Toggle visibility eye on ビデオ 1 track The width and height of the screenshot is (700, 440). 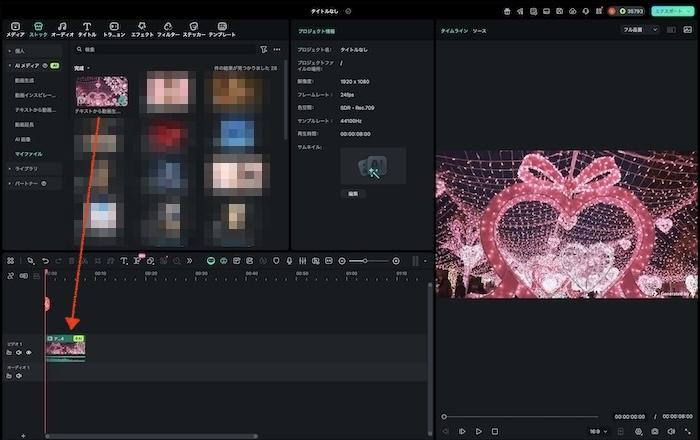point(28,352)
